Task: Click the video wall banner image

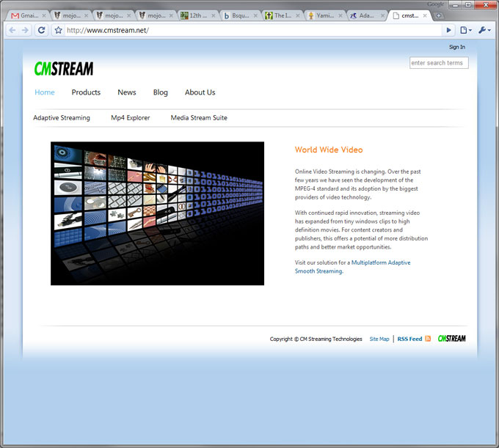Action: 157,213
